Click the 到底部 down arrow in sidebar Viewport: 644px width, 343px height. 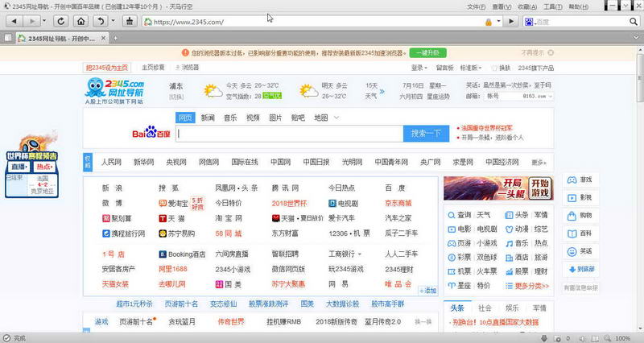[572, 270]
